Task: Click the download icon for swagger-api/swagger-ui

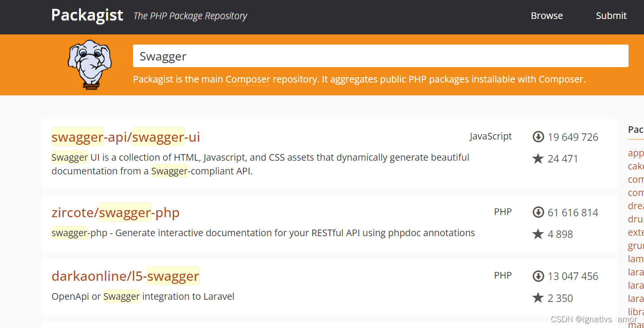Action: tap(538, 137)
